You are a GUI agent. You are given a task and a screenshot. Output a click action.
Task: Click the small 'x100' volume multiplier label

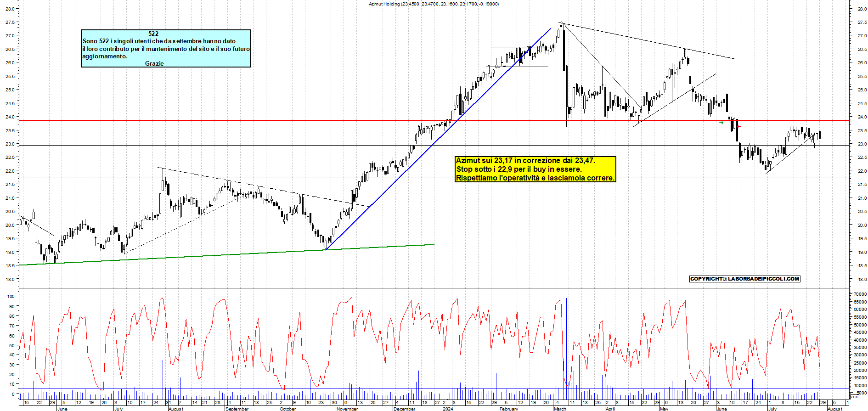tap(855, 397)
